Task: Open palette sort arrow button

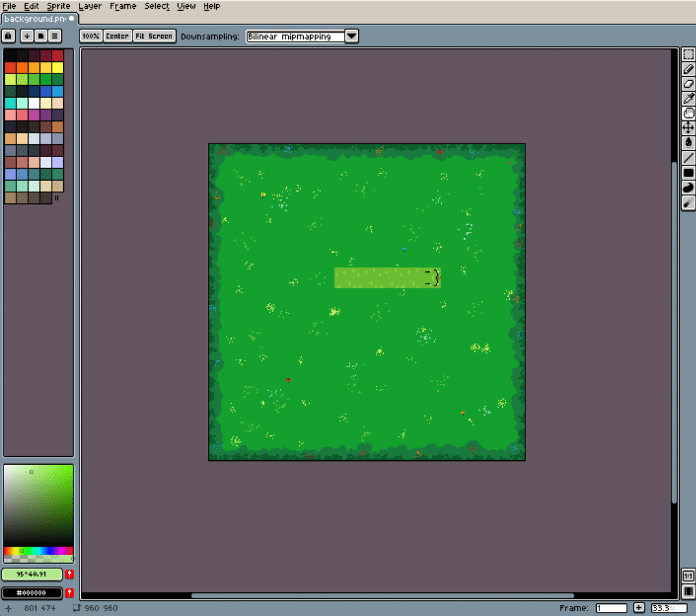Action: tap(27, 36)
